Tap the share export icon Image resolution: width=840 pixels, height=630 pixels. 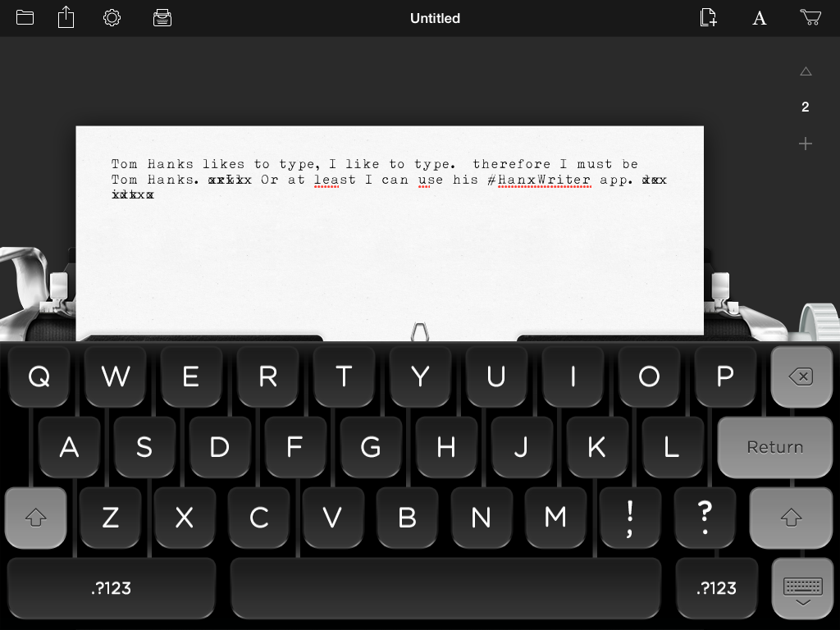coord(66,17)
